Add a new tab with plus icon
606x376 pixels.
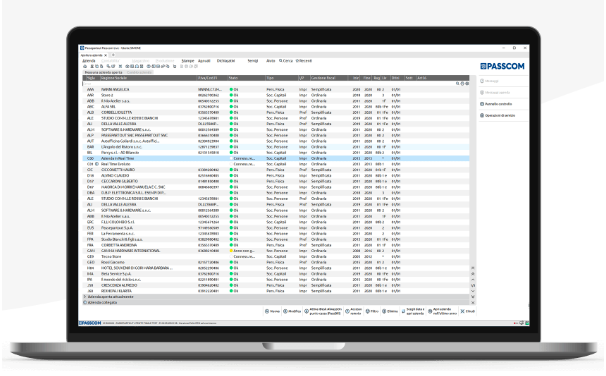113,55
